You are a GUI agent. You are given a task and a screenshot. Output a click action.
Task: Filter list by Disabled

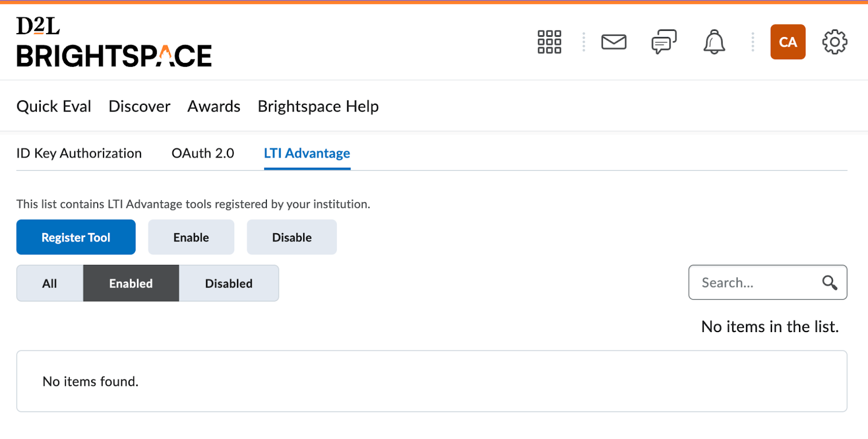(229, 283)
